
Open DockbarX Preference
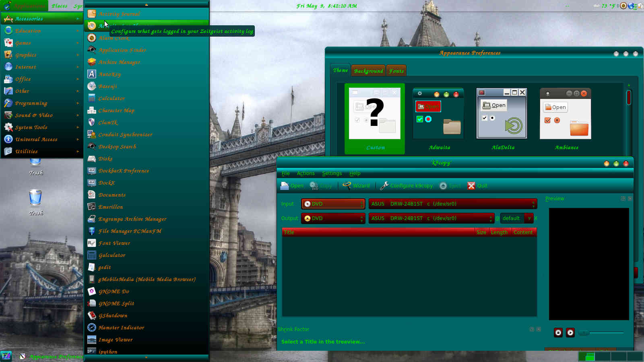pos(147,171)
